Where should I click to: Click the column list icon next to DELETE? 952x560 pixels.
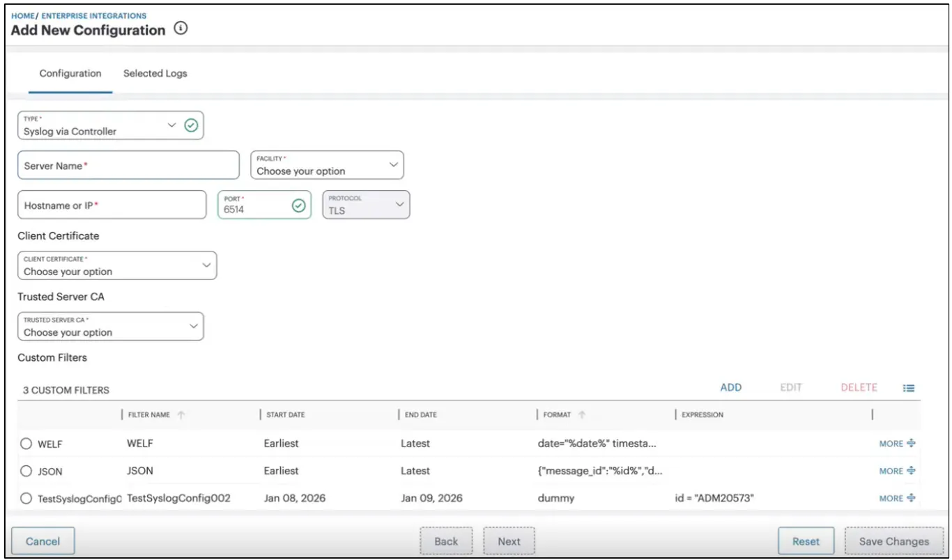pos(909,388)
